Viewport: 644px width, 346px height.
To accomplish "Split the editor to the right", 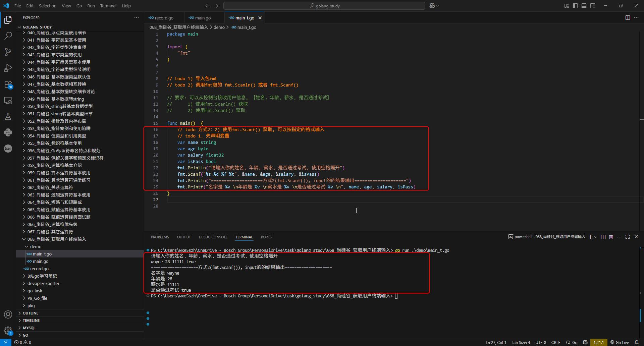I will click(628, 17).
